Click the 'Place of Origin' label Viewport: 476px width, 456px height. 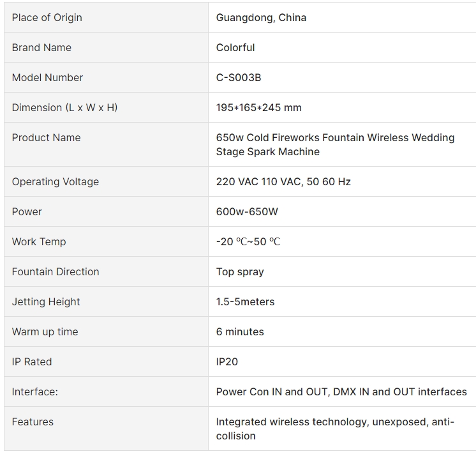click(x=47, y=18)
